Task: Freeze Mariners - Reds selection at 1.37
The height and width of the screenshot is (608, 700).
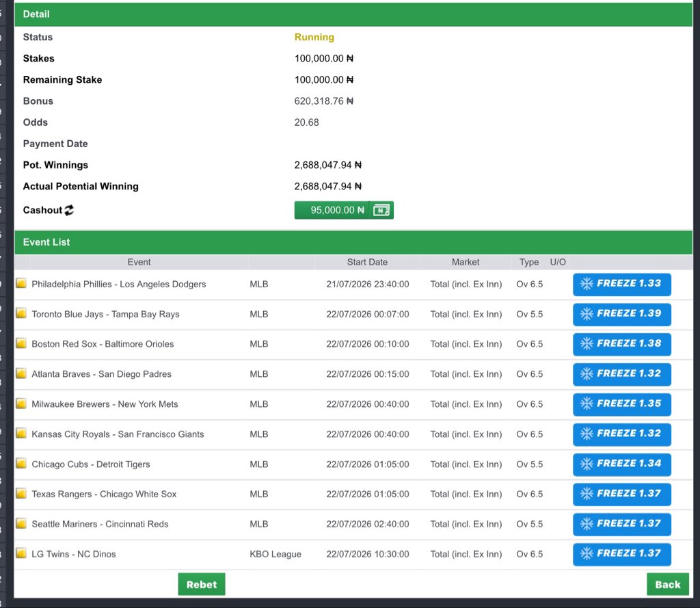Action: 622,524
